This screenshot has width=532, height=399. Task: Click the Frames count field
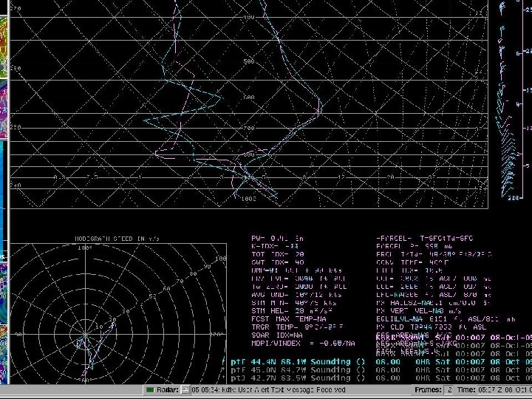coord(449,390)
